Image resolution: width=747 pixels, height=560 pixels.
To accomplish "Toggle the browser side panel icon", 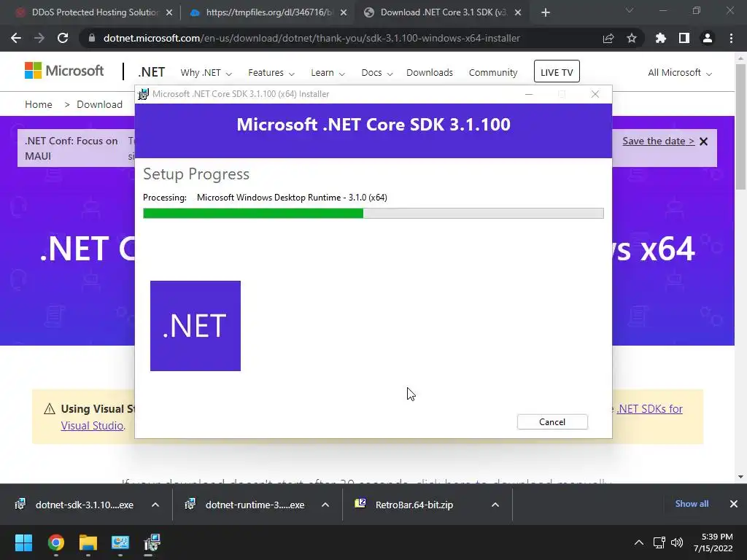I will point(684,38).
